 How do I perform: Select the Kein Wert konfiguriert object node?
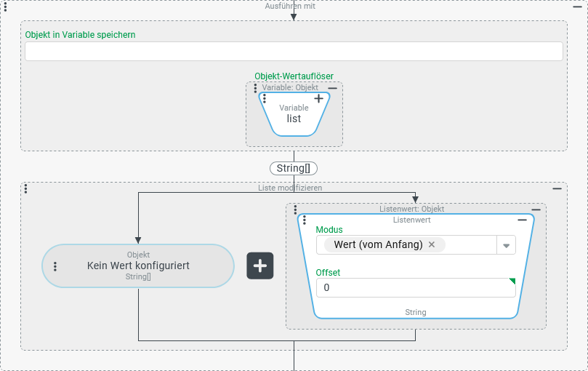(x=138, y=266)
